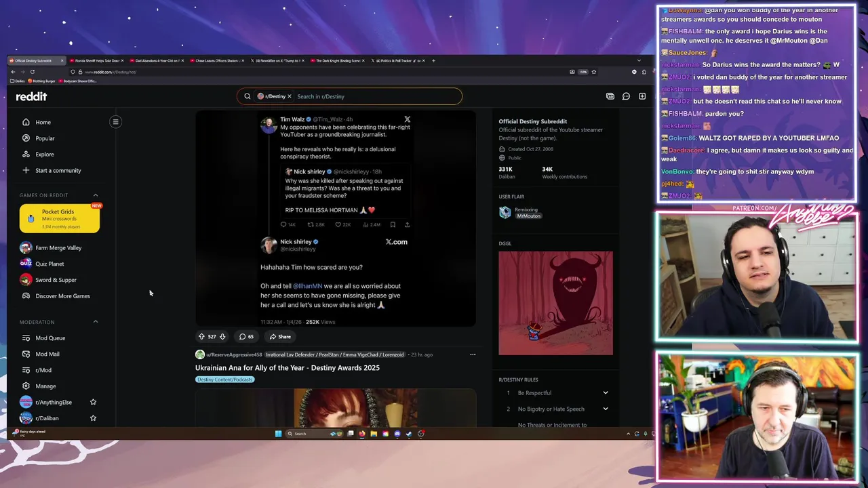Reload the page
This screenshot has height=488, width=868.
pos(32,72)
